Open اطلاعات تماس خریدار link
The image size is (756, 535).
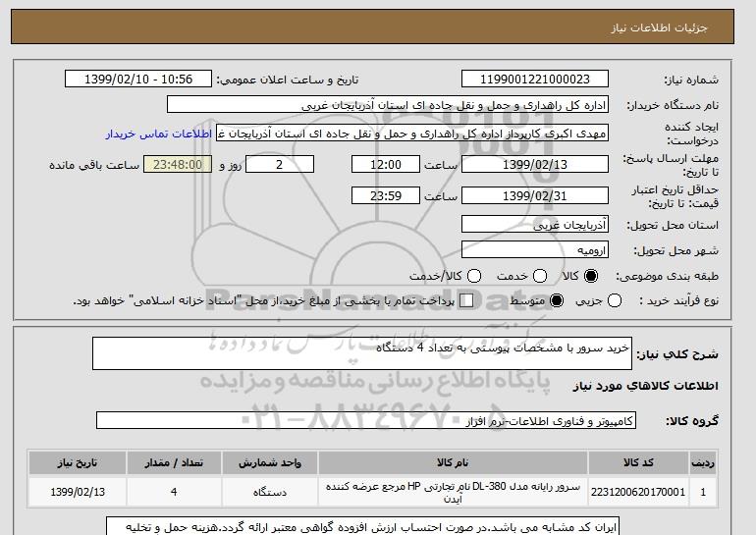[x=159, y=134]
